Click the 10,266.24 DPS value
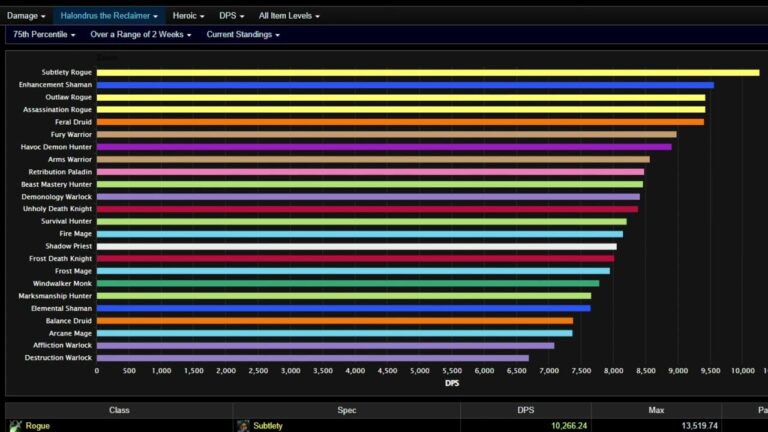The width and height of the screenshot is (768, 432). pyautogui.click(x=569, y=426)
